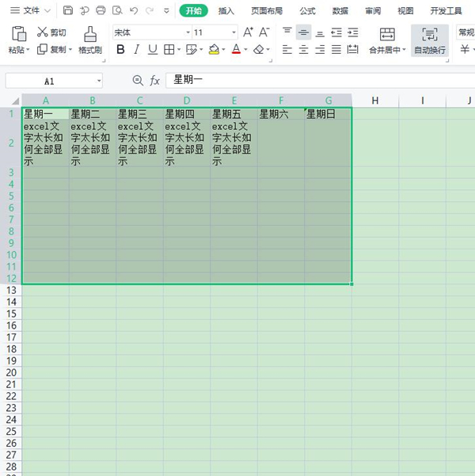
Task: Open the Name Box dropdown arrow
Action: (x=99, y=81)
